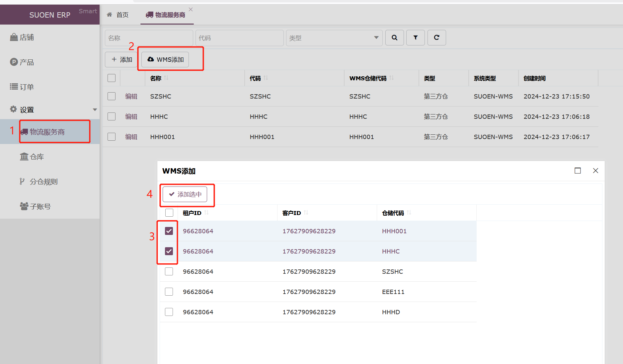Viewport: 623px width, 364px height.
Task: Select 物流服务商 in sidebar
Action: pos(50,132)
